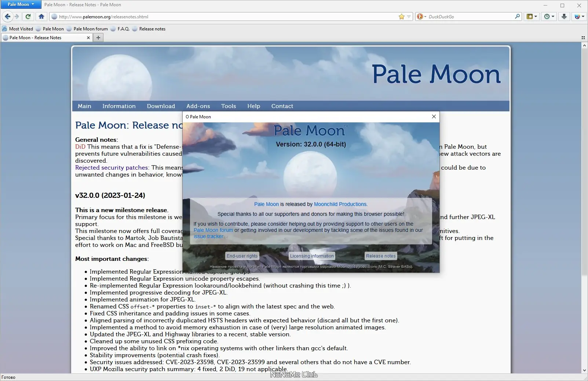588x381 pixels.
Task: Click the tab groups grid icon
Action: (x=583, y=38)
